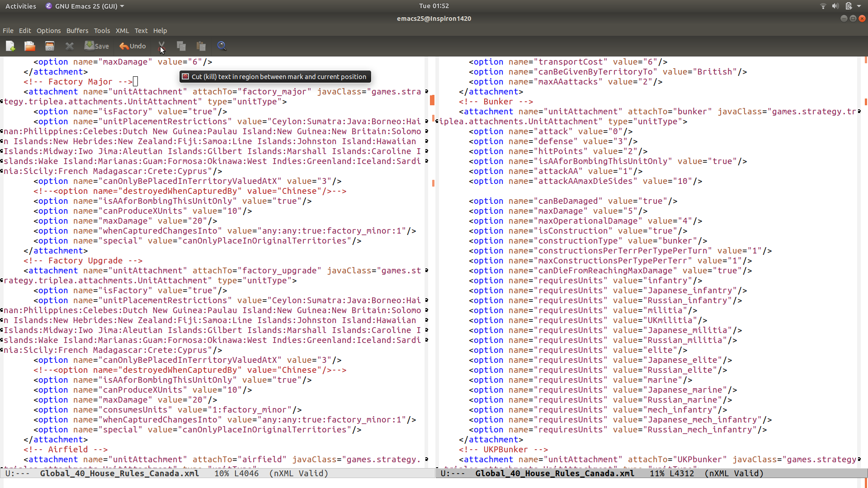Click the left pane vertical scrollbar thumb
868x488 pixels.
pos(432,100)
